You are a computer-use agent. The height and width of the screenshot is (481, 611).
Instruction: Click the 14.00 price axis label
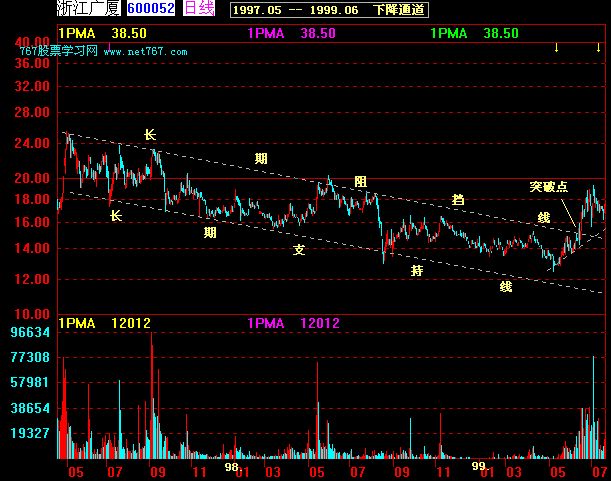click(32, 248)
